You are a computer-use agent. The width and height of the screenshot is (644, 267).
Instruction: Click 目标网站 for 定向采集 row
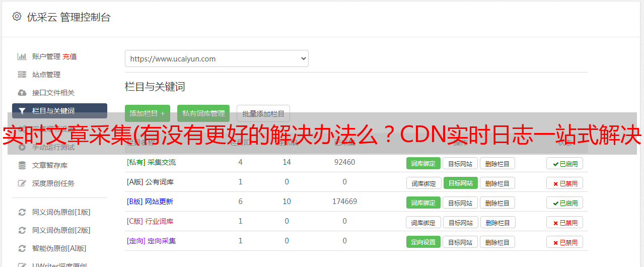(x=460, y=242)
